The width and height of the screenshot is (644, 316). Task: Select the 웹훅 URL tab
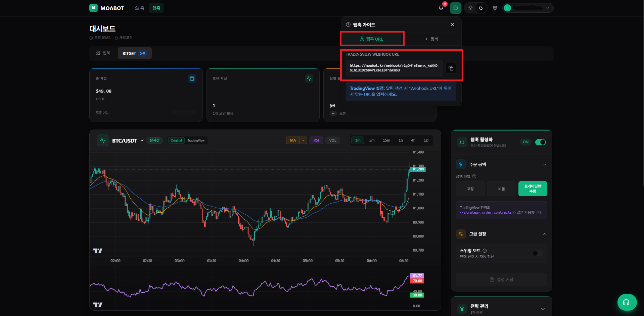pos(371,39)
